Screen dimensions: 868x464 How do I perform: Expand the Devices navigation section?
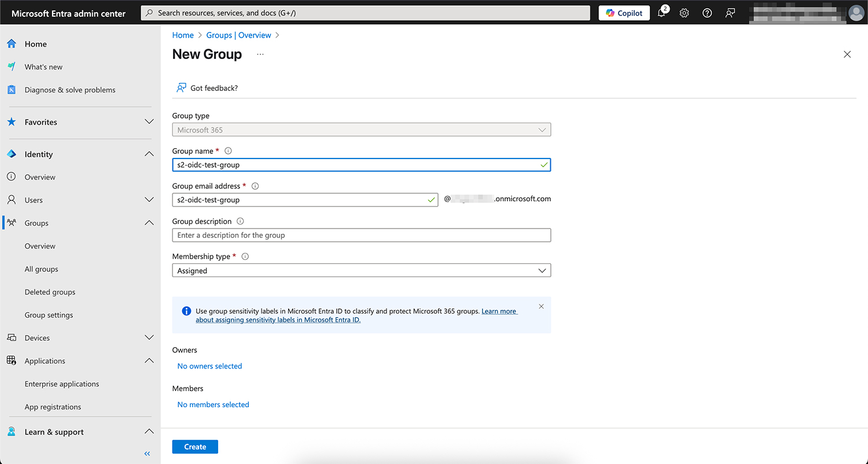click(x=149, y=338)
